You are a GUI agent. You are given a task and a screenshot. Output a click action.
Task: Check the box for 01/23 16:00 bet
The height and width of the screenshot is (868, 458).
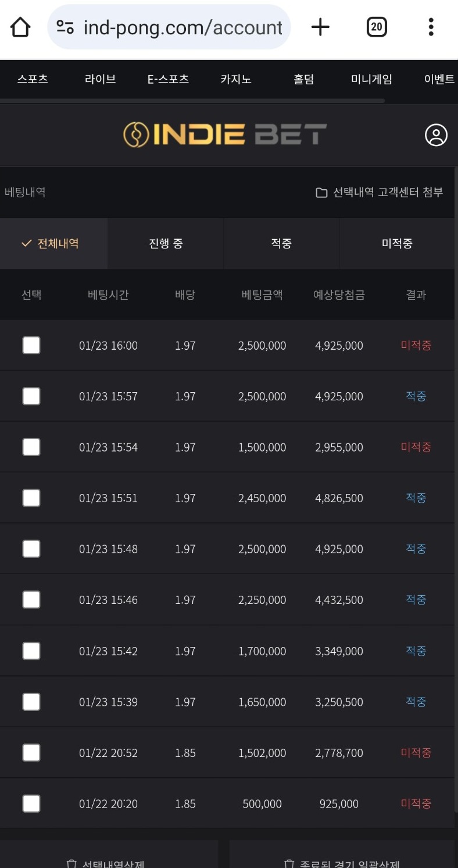click(x=31, y=346)
